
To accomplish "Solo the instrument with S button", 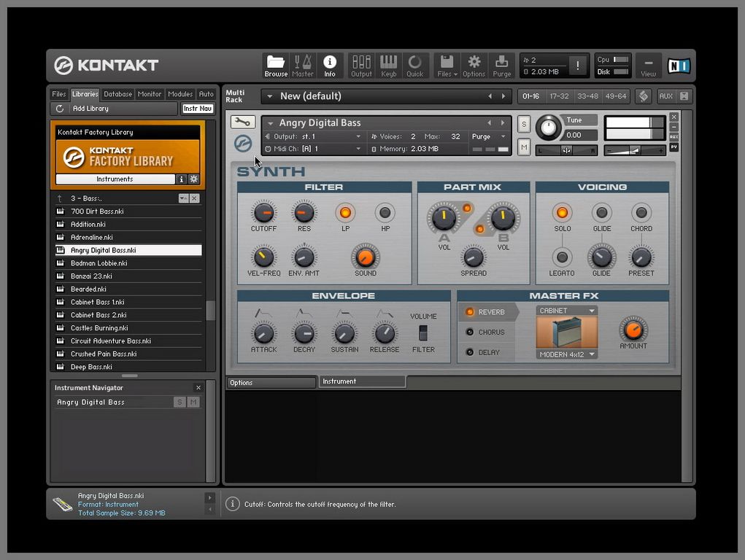I will (524, 124).
